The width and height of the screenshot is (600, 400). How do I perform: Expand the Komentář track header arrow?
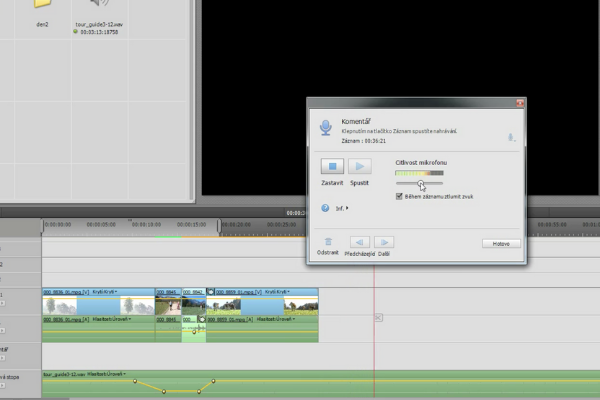(2, 358)
